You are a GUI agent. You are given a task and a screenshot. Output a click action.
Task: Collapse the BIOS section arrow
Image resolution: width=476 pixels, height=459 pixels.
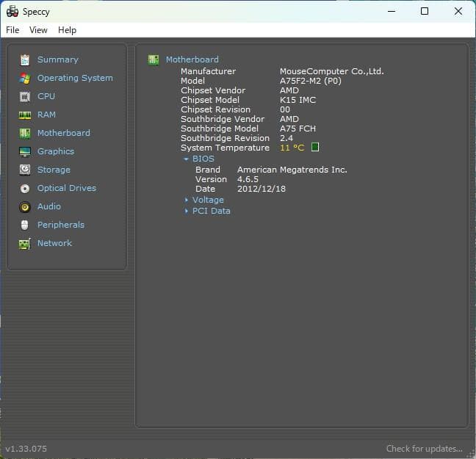click(186, 159)
